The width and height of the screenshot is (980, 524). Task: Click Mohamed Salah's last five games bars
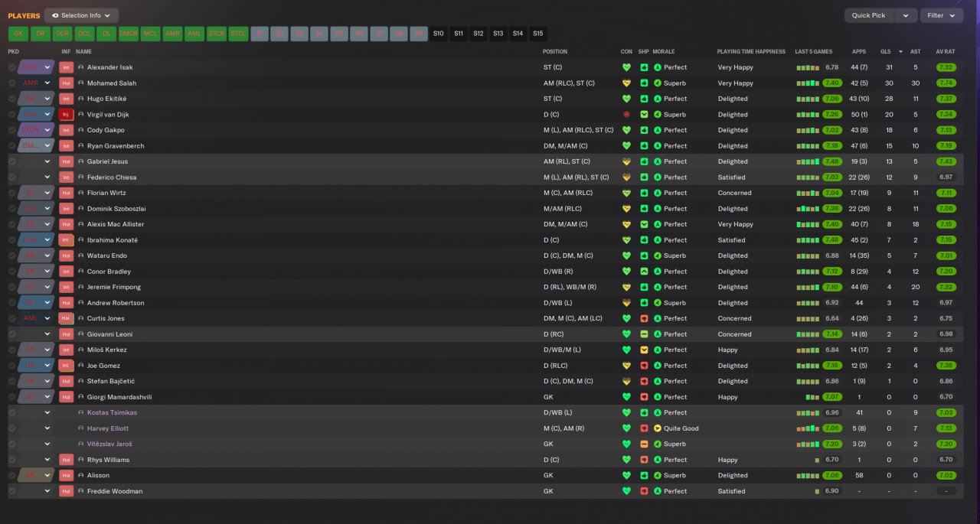tap(808, 83)
